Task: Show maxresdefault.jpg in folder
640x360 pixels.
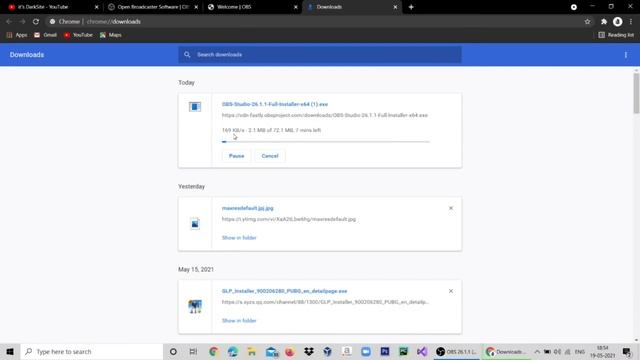Action: pos(239,238)
